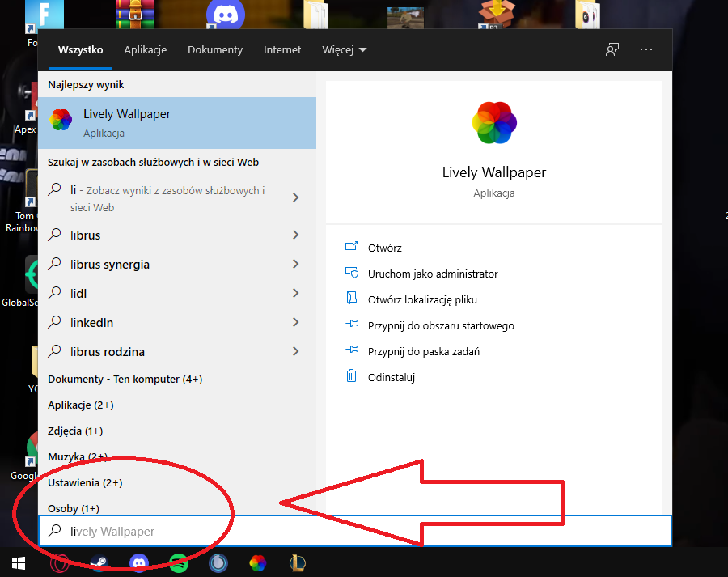Select the lidl search suggestion
The height and width of the screenshot is (577, 728).
pos(177,293)
